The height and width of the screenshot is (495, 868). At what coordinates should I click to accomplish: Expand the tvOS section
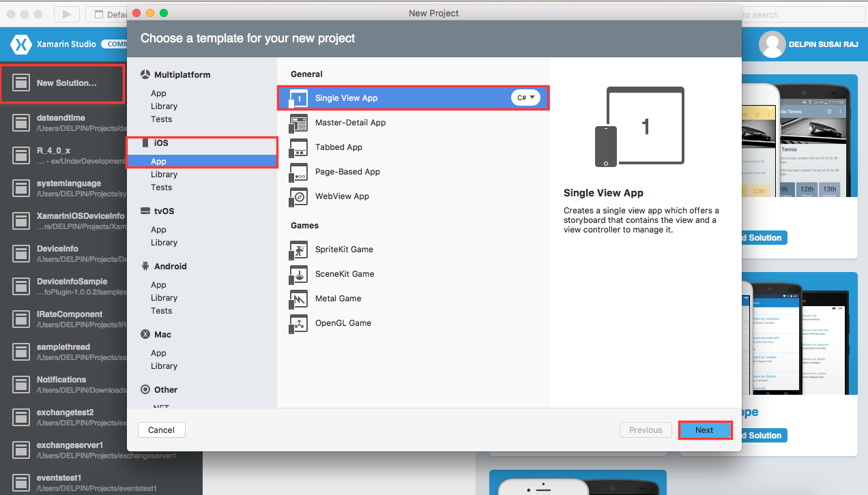pyautogui.click(x=167, y=211)
